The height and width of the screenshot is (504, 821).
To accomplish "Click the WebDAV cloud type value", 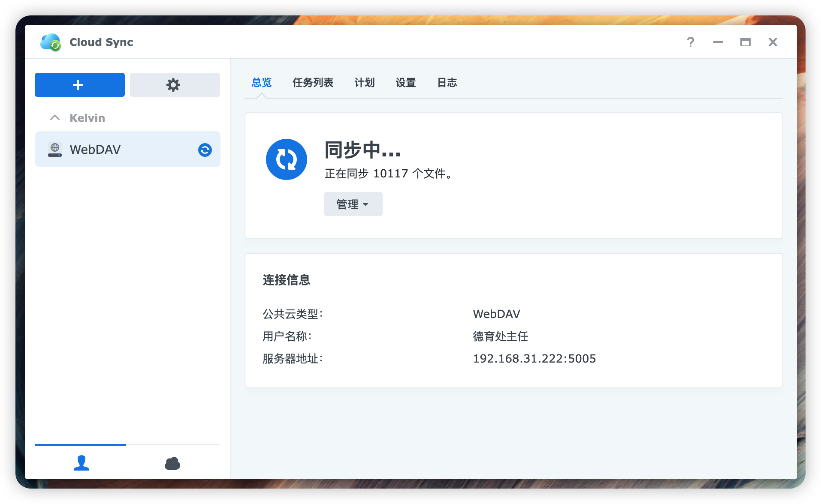I will [496, 314].
